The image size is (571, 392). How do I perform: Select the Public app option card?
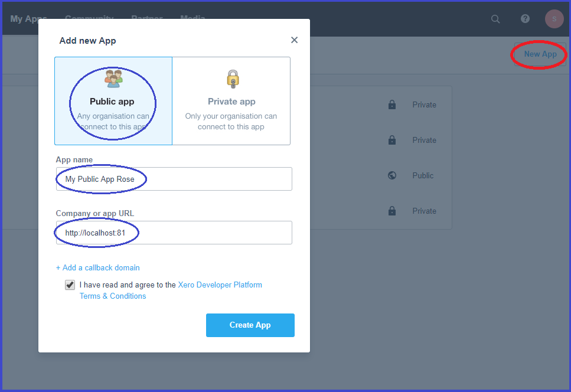tap(113, 101)
